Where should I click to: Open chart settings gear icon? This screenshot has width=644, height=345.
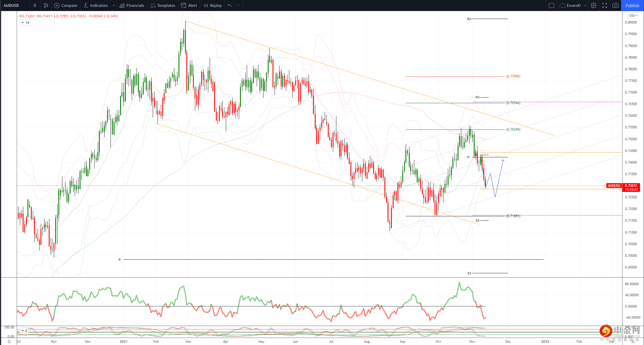point(594,5)
